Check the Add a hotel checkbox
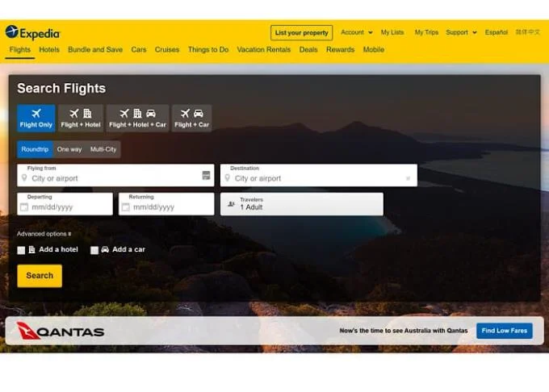 (21, 250)
